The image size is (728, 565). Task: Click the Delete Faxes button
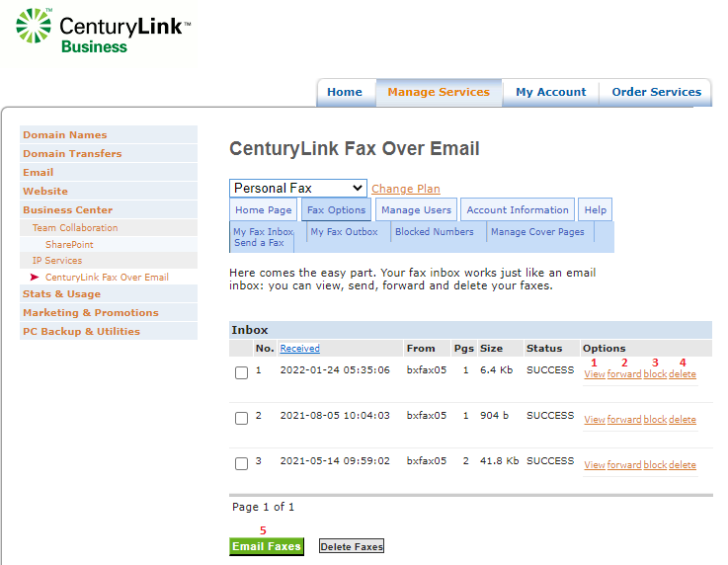pos(352,546)
